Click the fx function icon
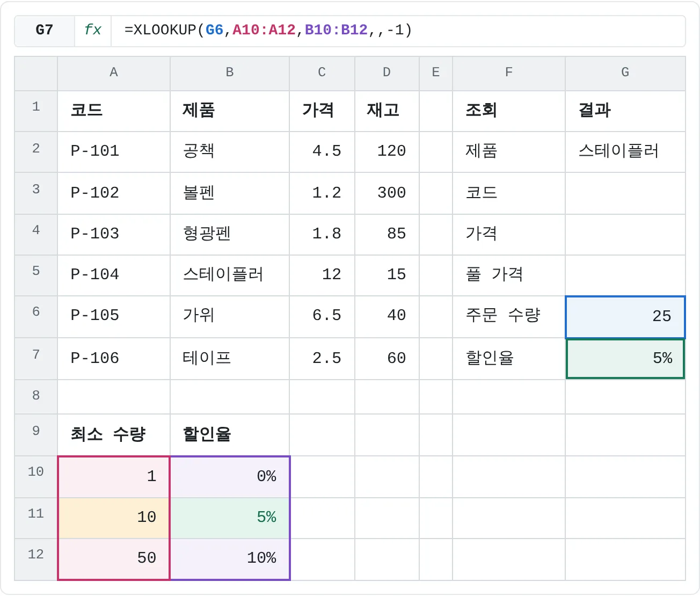Image resolution: width=700 pixels, height=596 pixels. (x=93, y=30)
